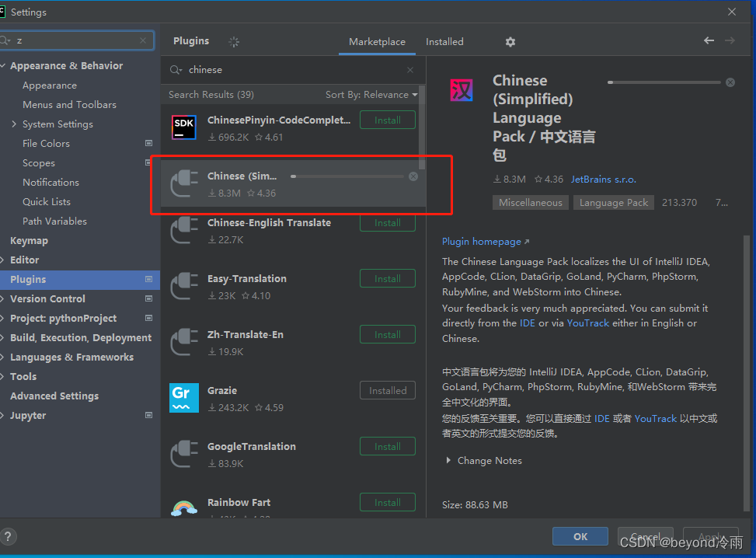Click the plugin list vertical scrollbar
The image size is (756, 558).
(x=422, y=127)
